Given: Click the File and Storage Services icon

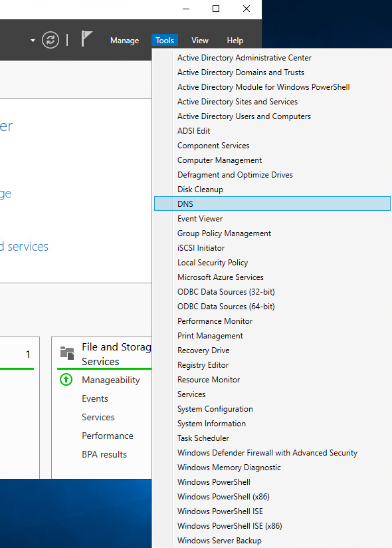Looking at the screenshot, I should pyautogui.click(x=67, y=353).
